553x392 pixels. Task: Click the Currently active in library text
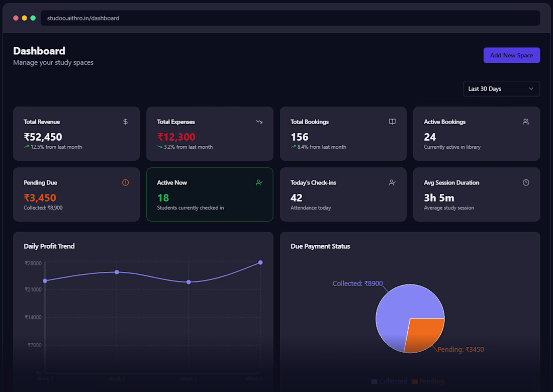tap(452, 147)
